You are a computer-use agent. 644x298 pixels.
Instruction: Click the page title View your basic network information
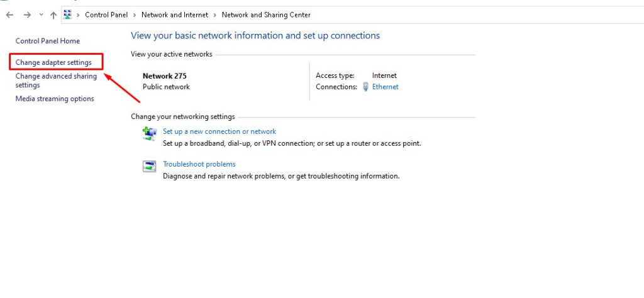click(255, 36)
